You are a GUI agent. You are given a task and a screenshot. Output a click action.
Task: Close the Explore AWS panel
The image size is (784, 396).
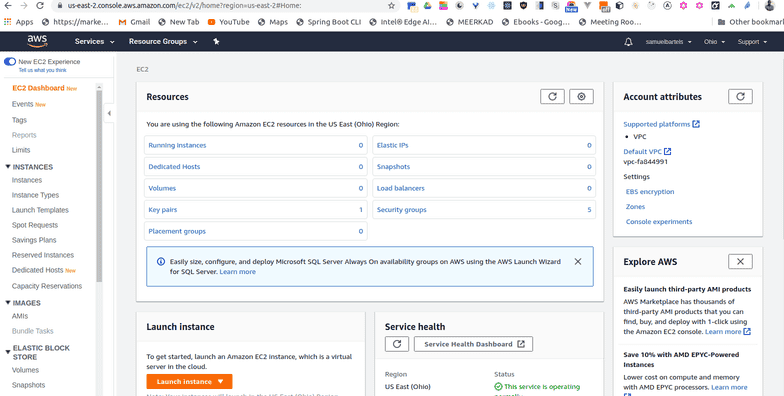click(x=740, y=262)
